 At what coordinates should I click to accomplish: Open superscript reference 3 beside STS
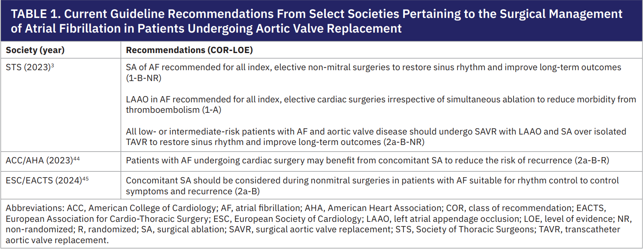coord(53,65)
